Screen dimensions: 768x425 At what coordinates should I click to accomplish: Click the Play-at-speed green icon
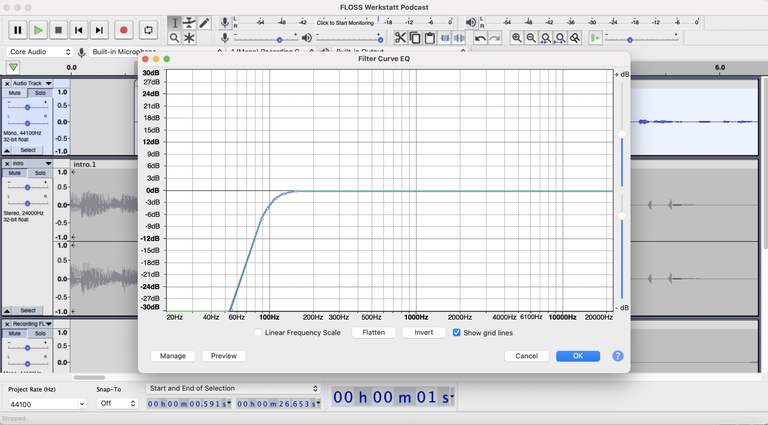click(x=595, y=38)
